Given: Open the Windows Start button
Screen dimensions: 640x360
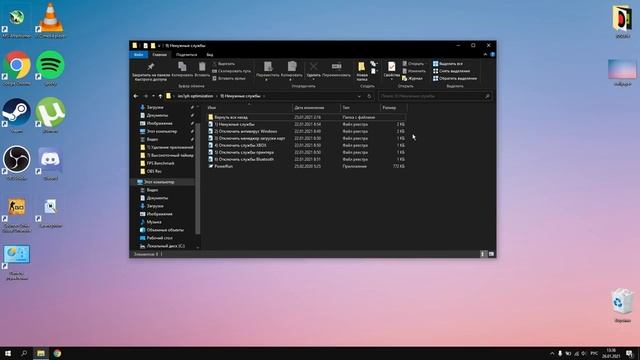Looking at the screenshot, I should [8, 353].
